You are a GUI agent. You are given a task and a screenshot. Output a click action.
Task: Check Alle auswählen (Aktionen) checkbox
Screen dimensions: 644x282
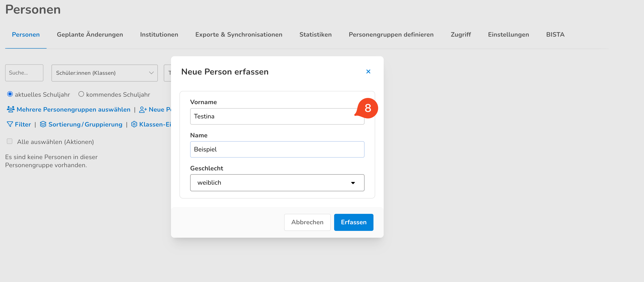tap(10, 141)
